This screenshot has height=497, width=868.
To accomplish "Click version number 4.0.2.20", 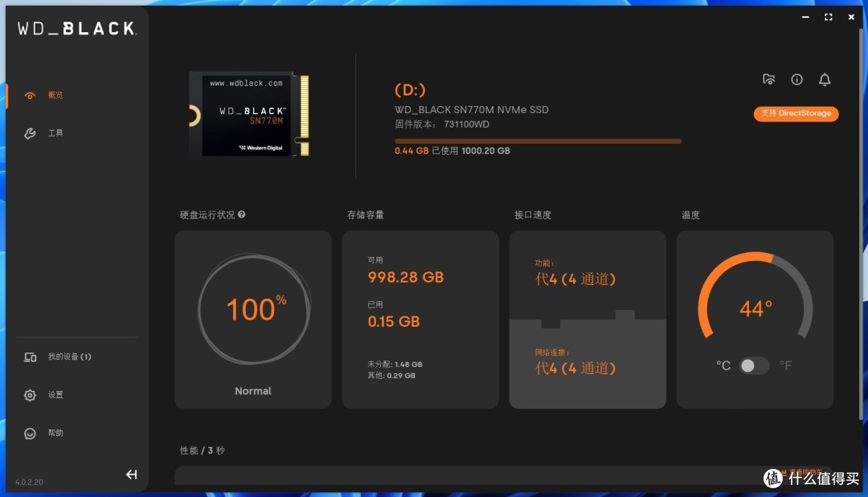I will tap(29, 482).
